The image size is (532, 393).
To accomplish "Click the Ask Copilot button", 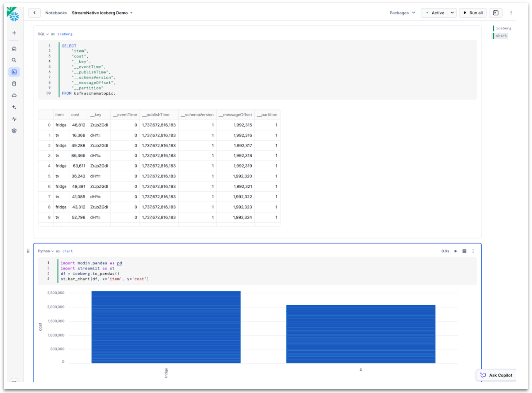I will click(496, 375).
